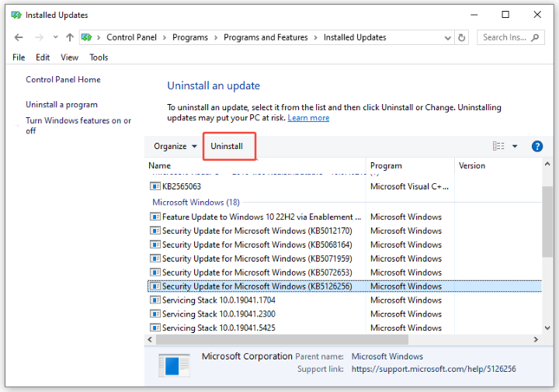Click icon of Servicing Stack 10.0.19041.2300
The height and width of the screenshot is (392, 559).
pyautogui.click(x=155, y=314)
